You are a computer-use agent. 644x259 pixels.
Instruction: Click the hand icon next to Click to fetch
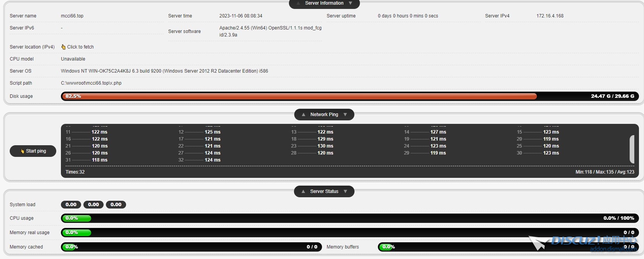point(63,47)
